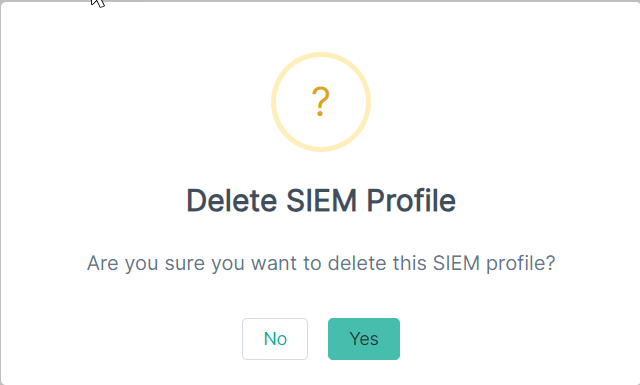
Task: Cancel deletion with the No button
Action: coord(275,339)
